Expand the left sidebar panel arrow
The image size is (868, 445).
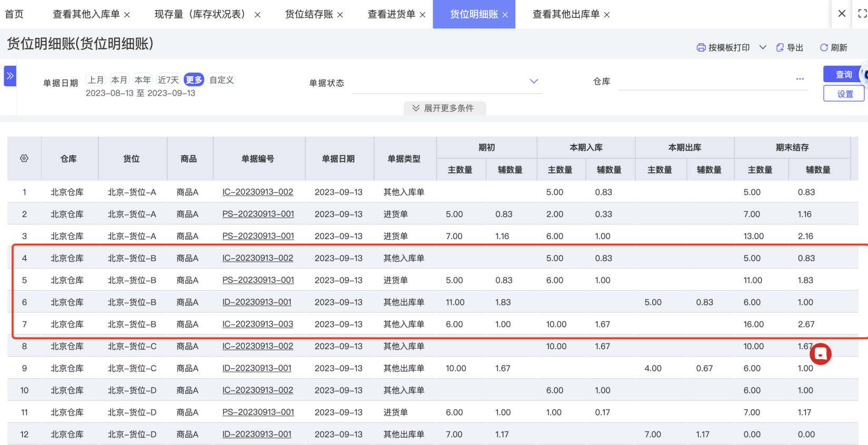(x=10, y=76)
